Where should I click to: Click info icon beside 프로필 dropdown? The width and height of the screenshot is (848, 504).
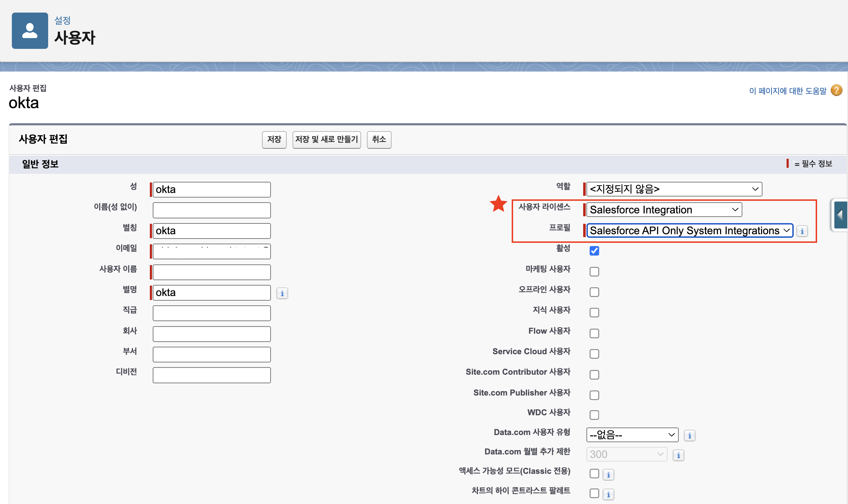802,231
